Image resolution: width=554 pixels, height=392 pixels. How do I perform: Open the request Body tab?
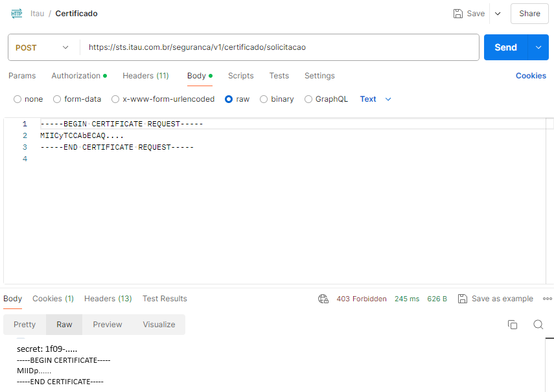200,76
